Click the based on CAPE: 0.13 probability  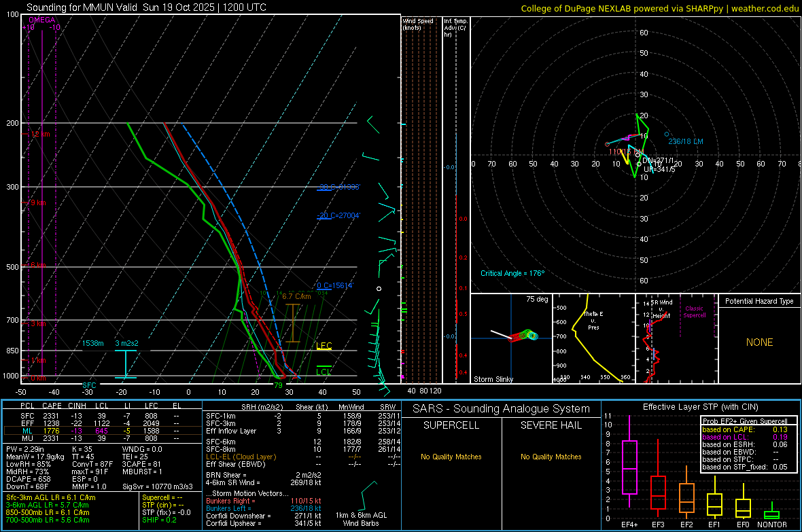pyautogui.click(x=745, y=429)
